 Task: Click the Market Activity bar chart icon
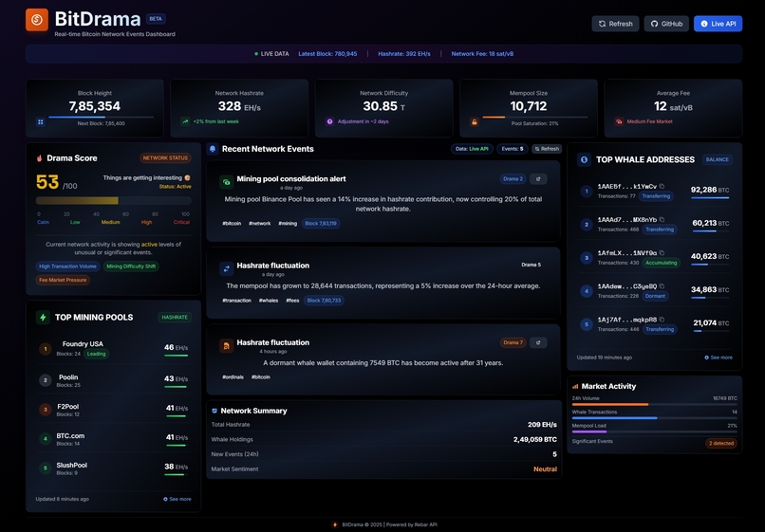tap(575, 386)
